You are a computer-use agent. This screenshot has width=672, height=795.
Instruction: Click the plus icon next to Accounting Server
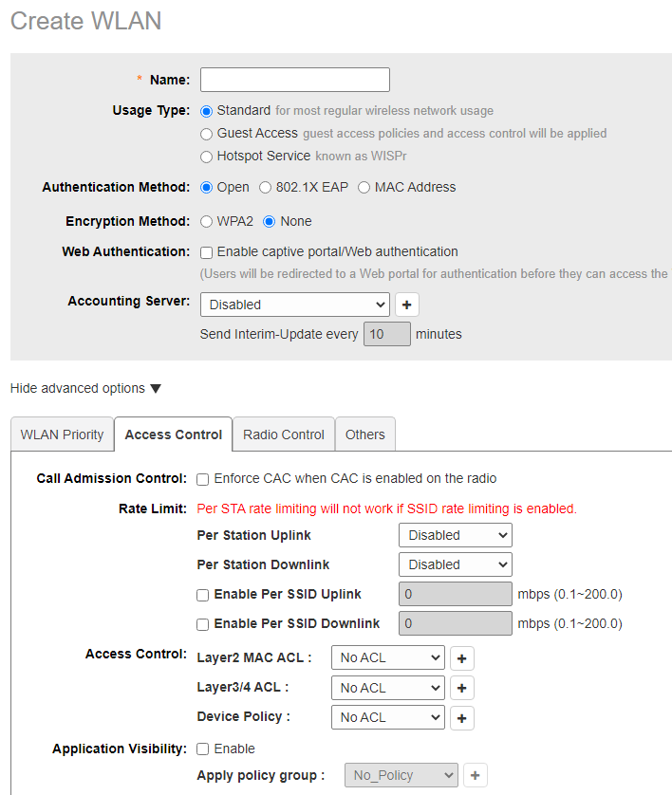point(407,305)
